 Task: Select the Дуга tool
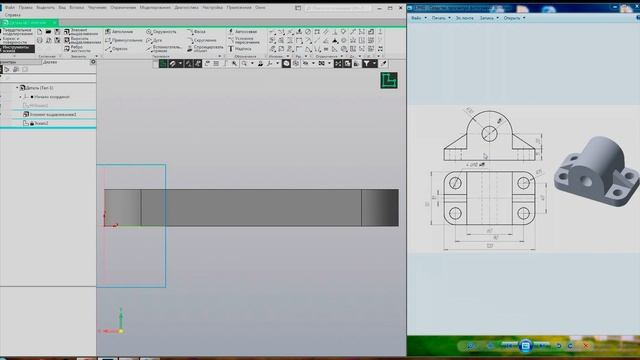154,40
